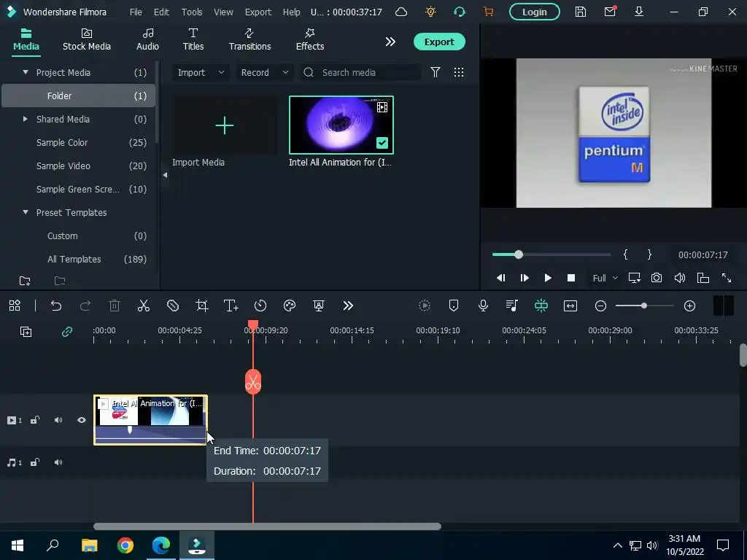747x560 pixels.
Task: Save the project with disk icon
Action: point(580,12)
